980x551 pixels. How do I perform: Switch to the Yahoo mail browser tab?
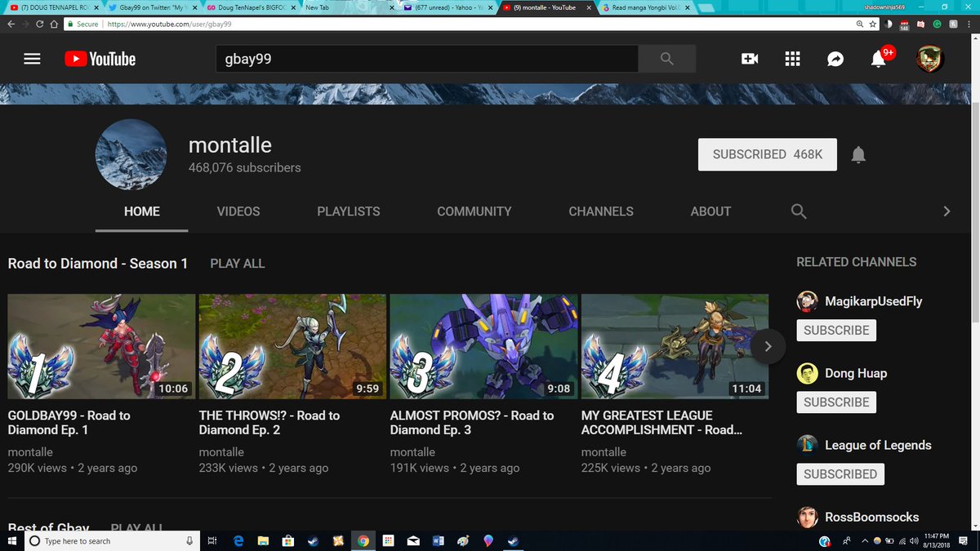447,7
